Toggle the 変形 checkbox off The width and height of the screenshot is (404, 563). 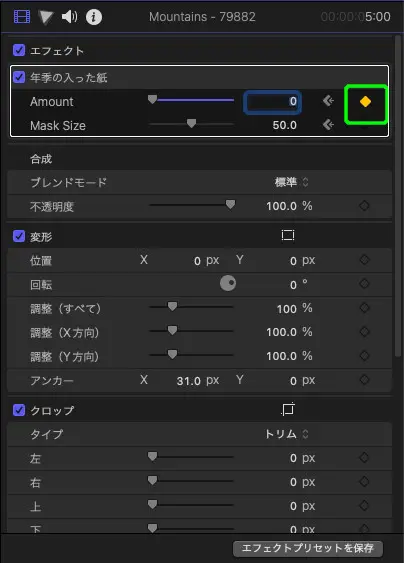click(19, 236)
